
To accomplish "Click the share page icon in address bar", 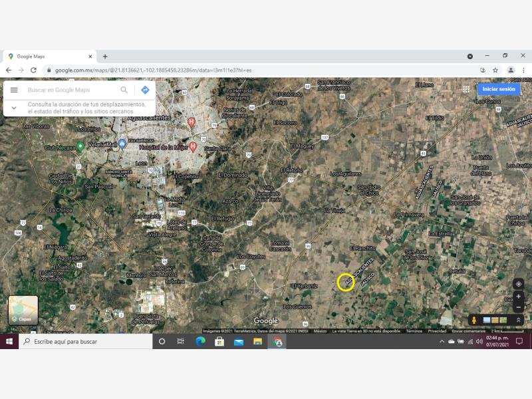I will coord(483,70).
